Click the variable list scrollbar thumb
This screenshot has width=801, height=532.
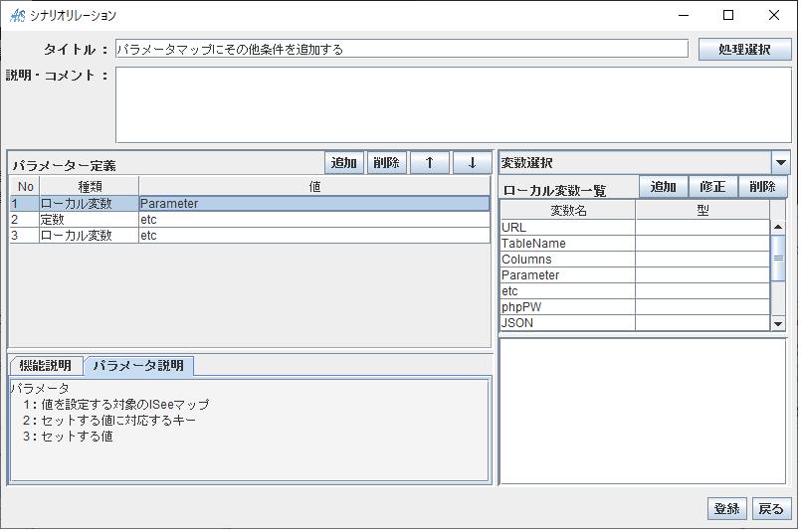click(777, 258)
